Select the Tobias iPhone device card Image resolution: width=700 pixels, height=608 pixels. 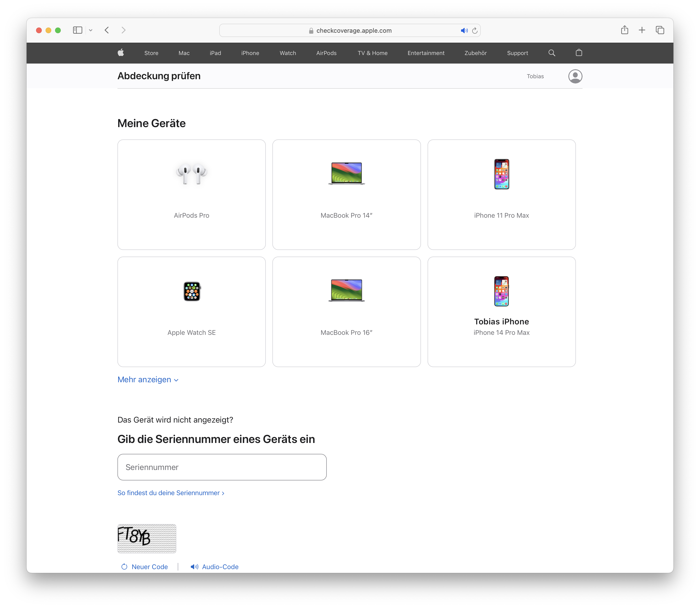501,311
